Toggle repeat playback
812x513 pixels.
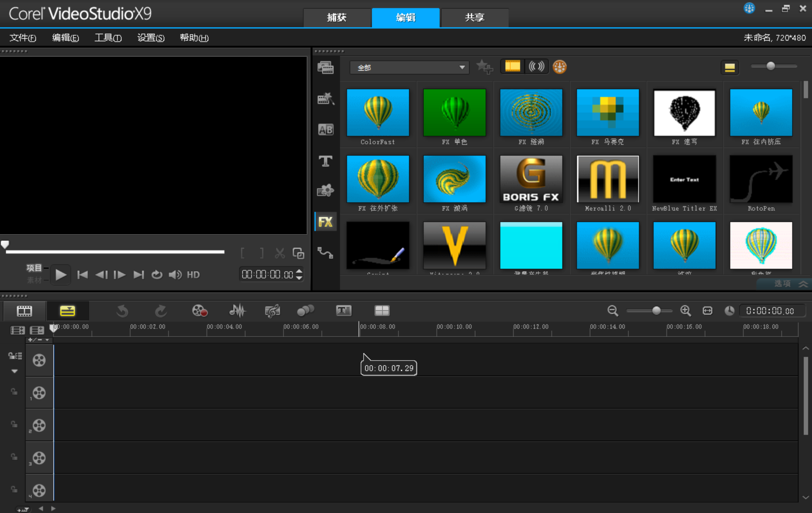pyautogui.click(x=157, y=275)
